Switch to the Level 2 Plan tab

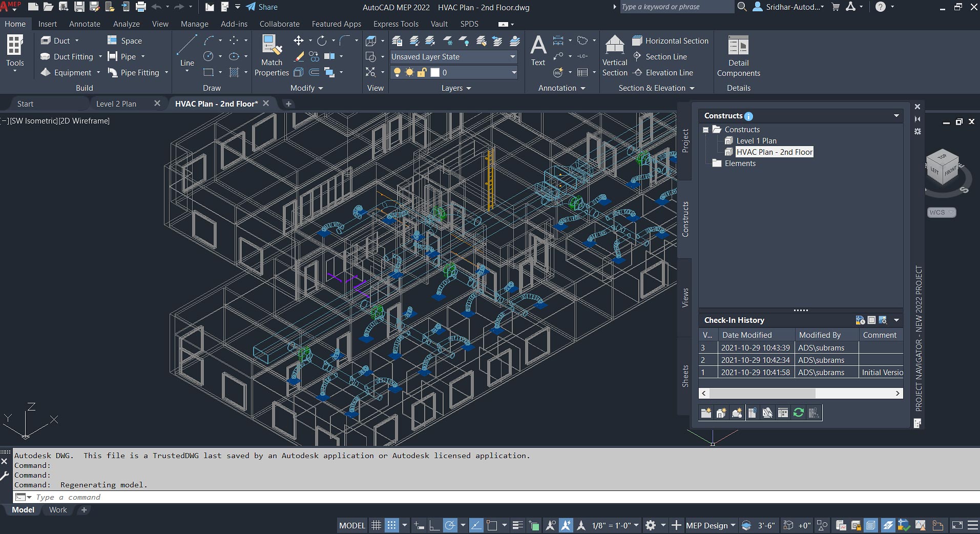pos(116,104)
